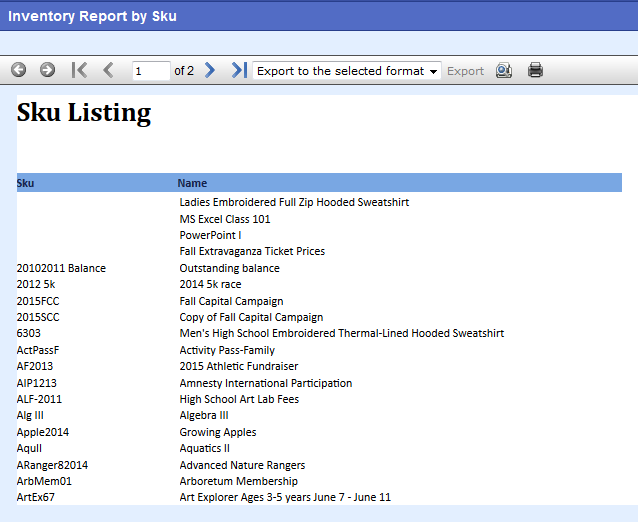Click the 'AIP1213' sku

tap(37, 383)
